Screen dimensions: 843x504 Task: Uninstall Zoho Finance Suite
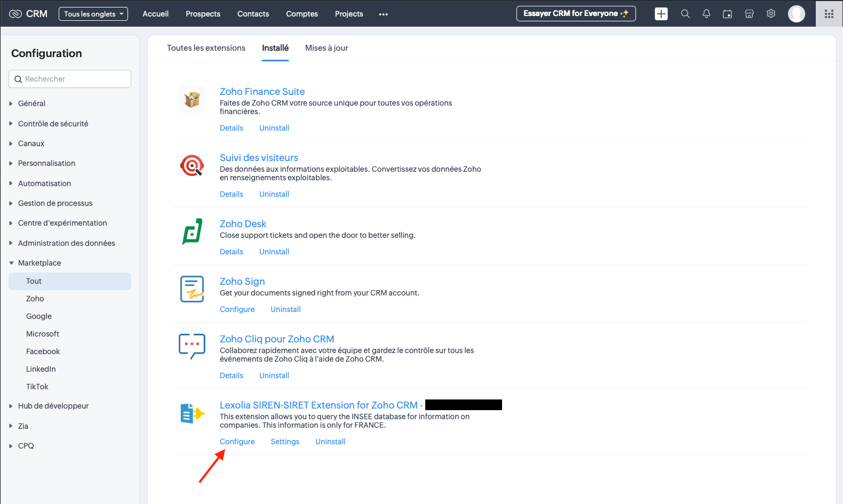point(274,128)
